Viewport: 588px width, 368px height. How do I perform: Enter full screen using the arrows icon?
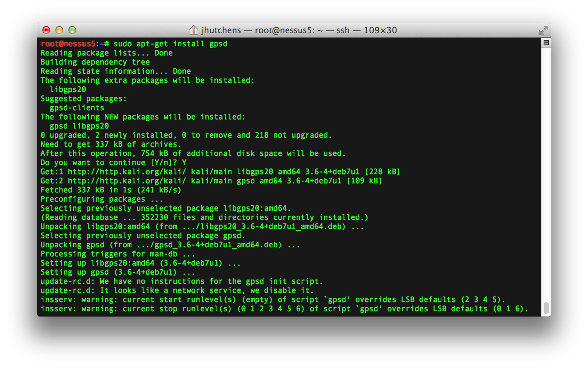click(544, 30)
